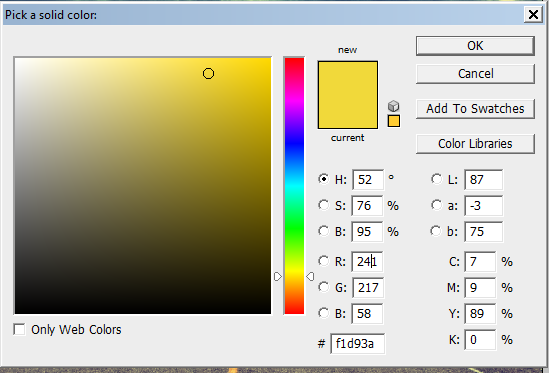
Task: Click the large new color preview swatch
Action: 348,95
